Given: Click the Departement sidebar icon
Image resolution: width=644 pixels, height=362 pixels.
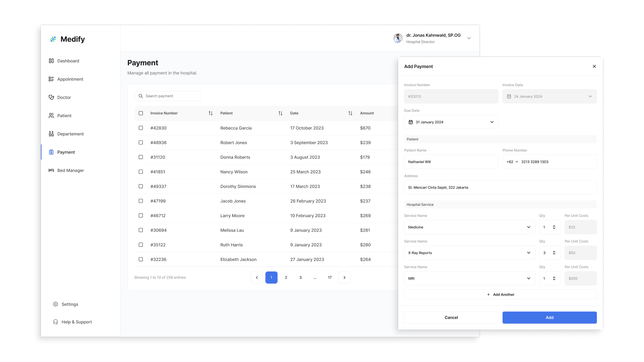Looking at the screenshot, I should click(x=51, y=134).
